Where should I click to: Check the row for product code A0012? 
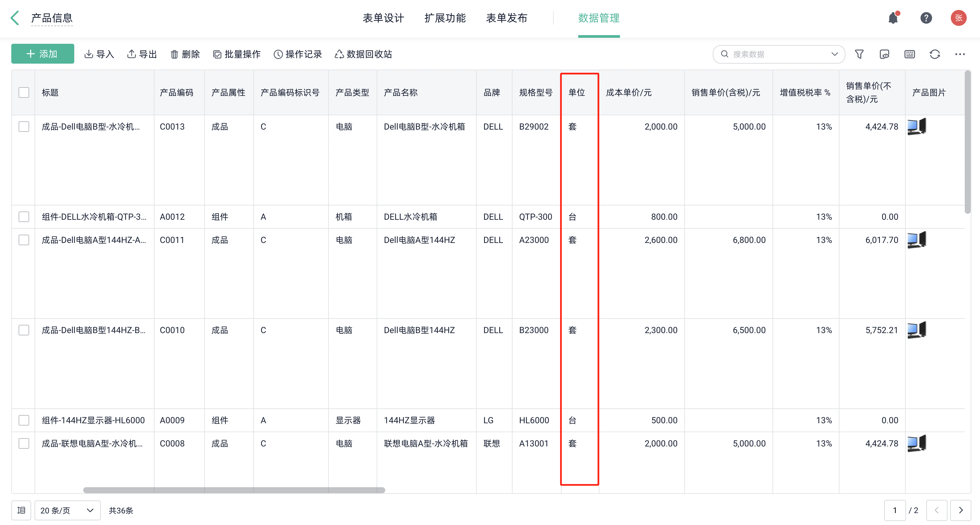click(24, 217)
